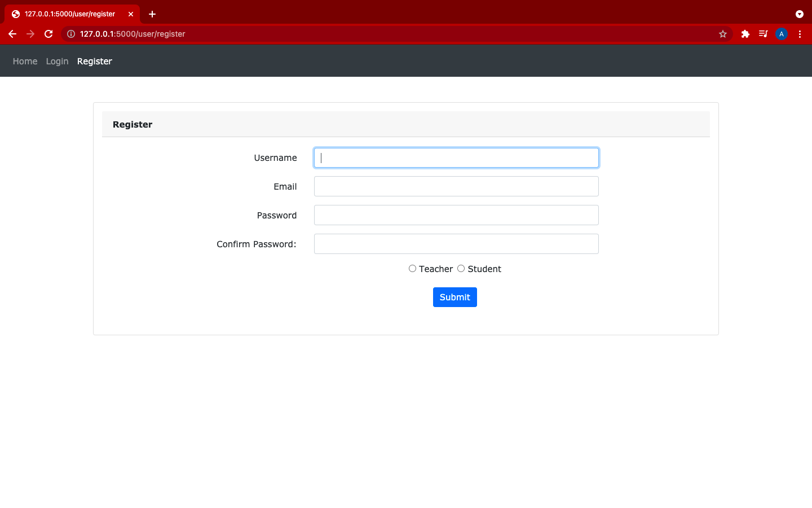Click the Register card header

[406, 124]
